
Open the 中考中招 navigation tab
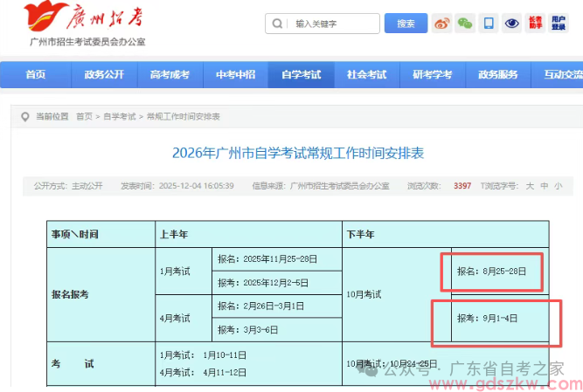pyautogui.click(x=235, y=74)
